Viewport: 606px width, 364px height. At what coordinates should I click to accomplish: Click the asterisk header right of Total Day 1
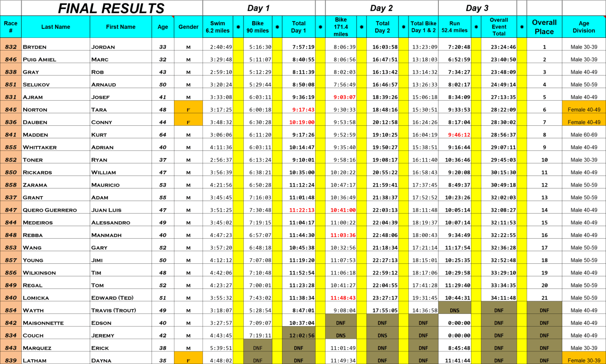pos(320,27)
